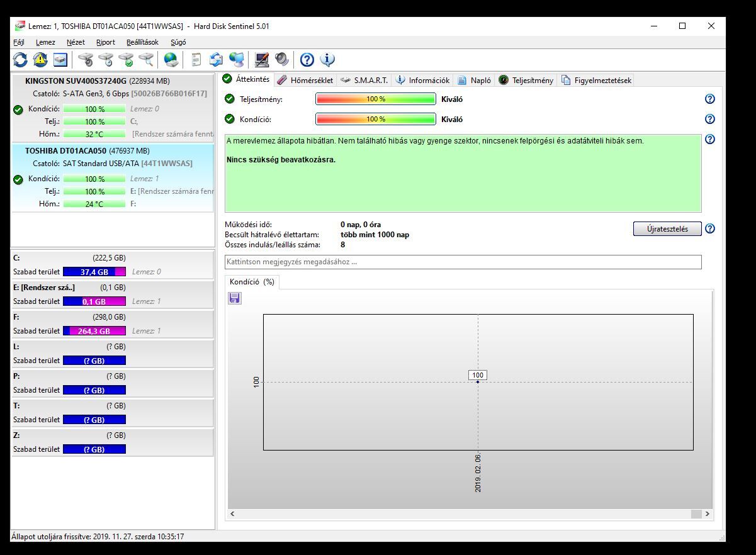Click green check icon of TOSHIBA disk entry
Image resolution: width=756 pixels, height=555 pixels.
(x=18, y=179)
